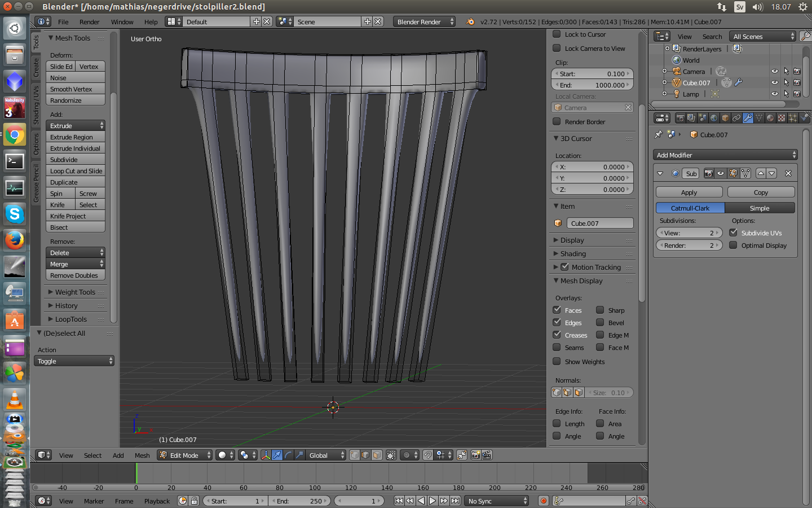This screenshot has height=508, width=812.
Task: Click the Copy modifier button
Action: click(x=761, y=192)
